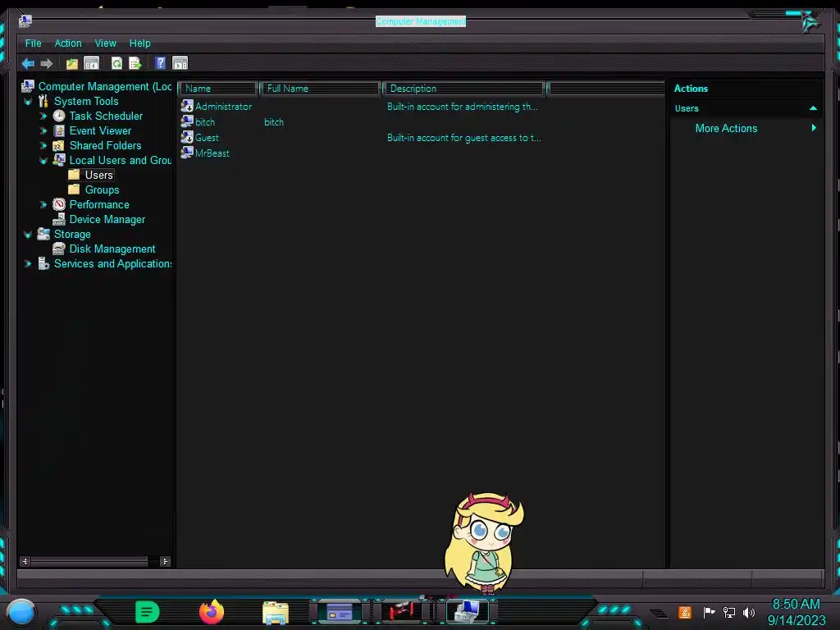The height and width of the screenshot is (630, 840).
Task: Open the File menu
Action: coord(33,43)
